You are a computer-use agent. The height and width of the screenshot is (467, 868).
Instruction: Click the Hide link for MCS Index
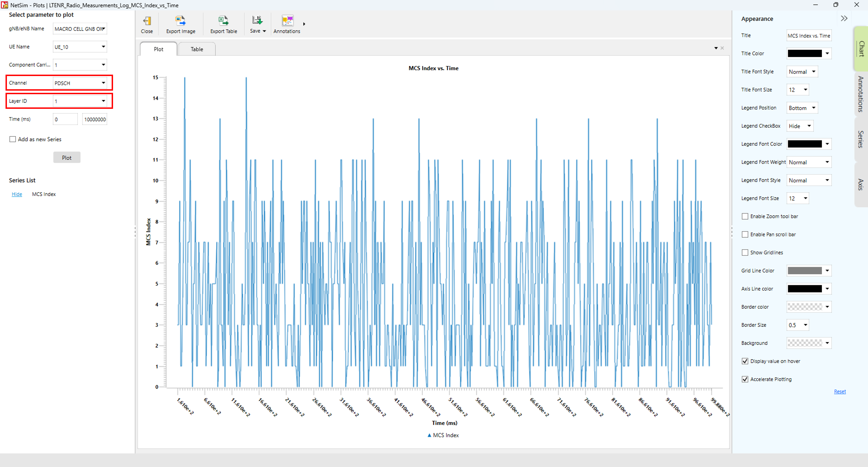(x=17, y=194)
